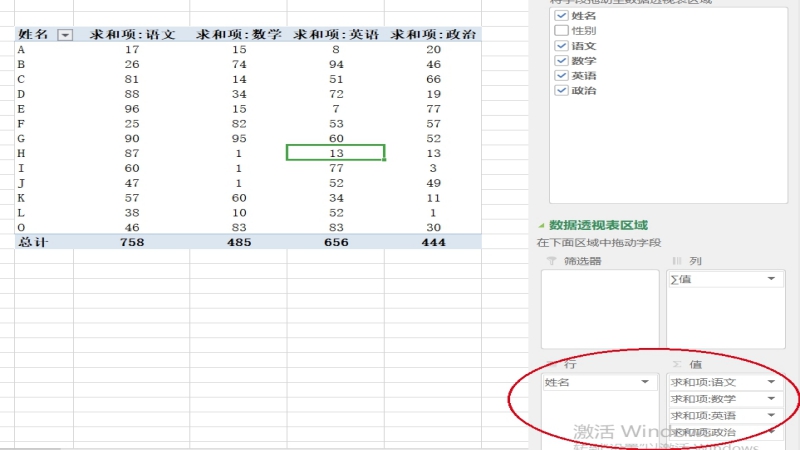Open the 求和项:英语 value field dropdown
The image size is (800, 450).
(771, 415)
